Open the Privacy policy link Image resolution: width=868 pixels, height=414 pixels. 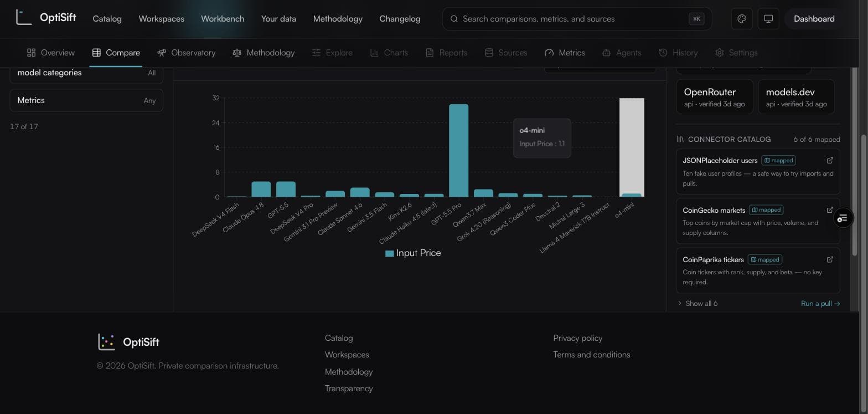click(578, 338)
